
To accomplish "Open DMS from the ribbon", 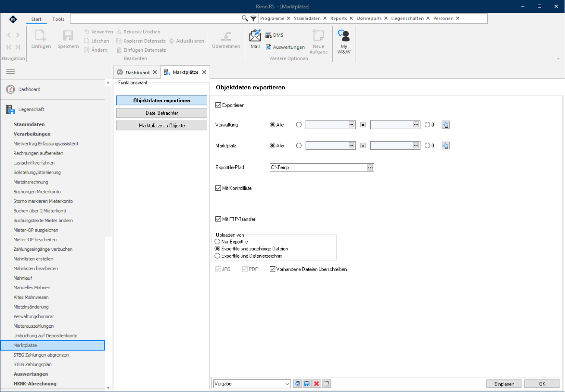I will (274, 35).
